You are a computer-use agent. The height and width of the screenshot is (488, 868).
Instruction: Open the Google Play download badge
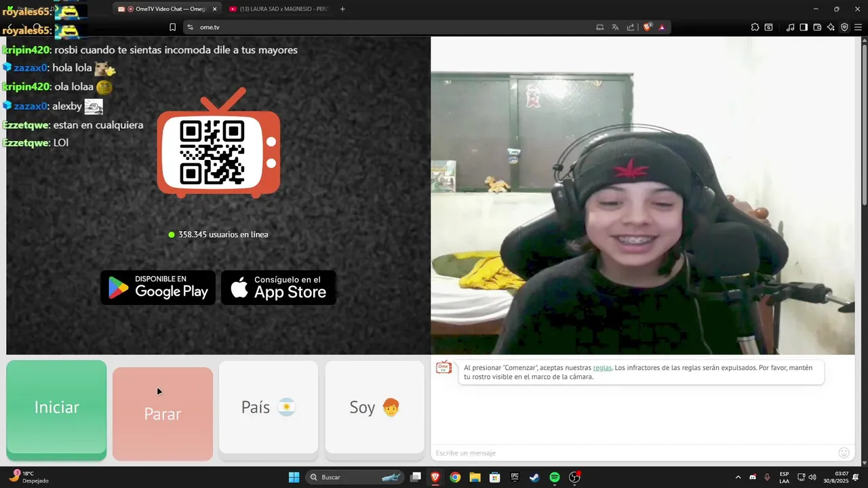(x=158, y=287)
